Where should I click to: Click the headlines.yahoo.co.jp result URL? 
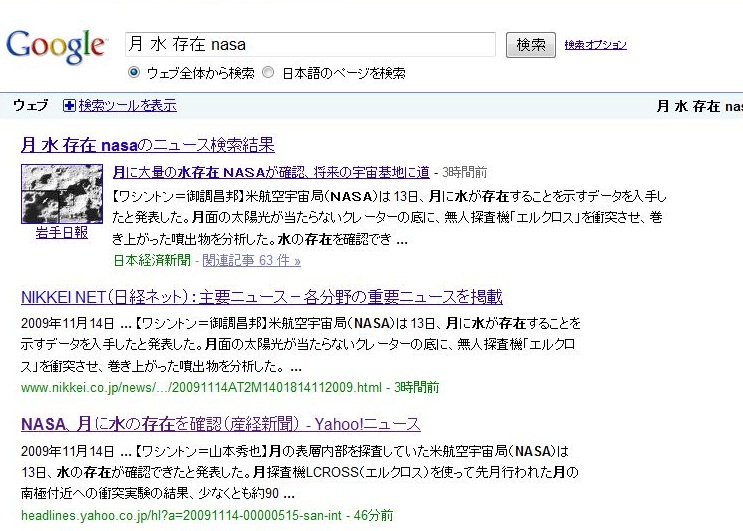click(181, 515)
